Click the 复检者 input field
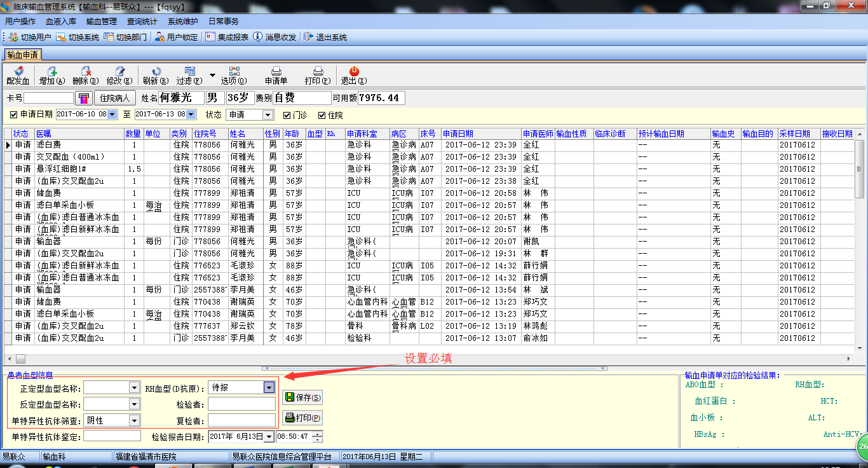 tap(241, 420)
